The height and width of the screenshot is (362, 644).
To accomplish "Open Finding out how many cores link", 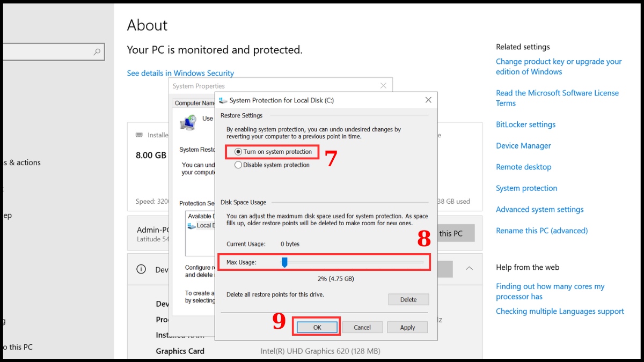I will 550,291.
